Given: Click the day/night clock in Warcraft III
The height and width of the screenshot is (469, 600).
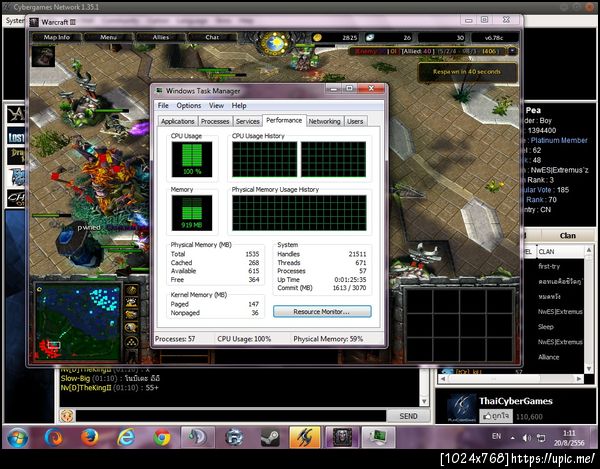Looking at the screenshot, I should pos(274,43).
